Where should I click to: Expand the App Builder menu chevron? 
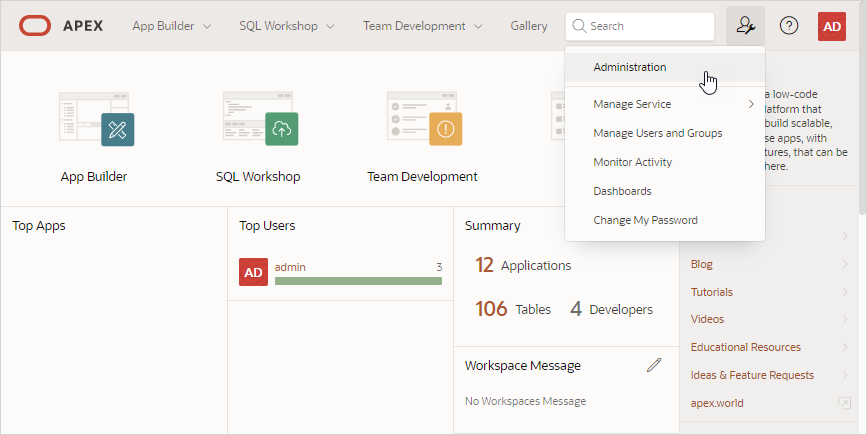(207, 27)
